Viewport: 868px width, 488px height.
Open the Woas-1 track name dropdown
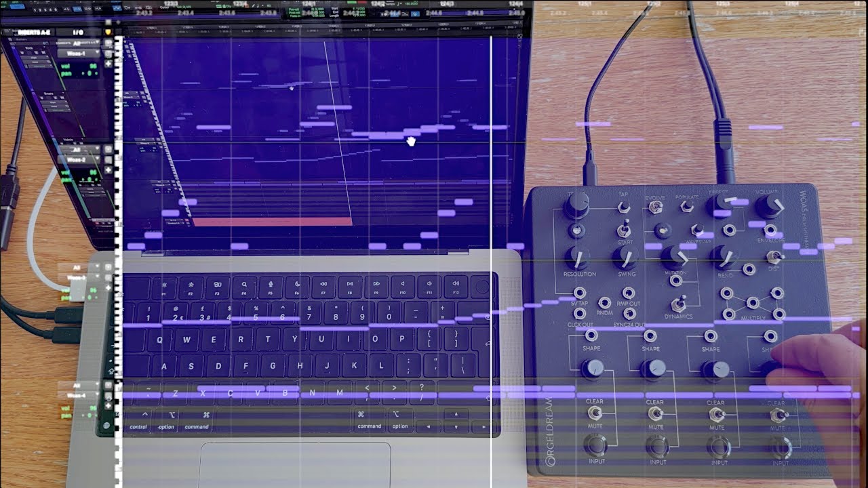pos(79,54)
